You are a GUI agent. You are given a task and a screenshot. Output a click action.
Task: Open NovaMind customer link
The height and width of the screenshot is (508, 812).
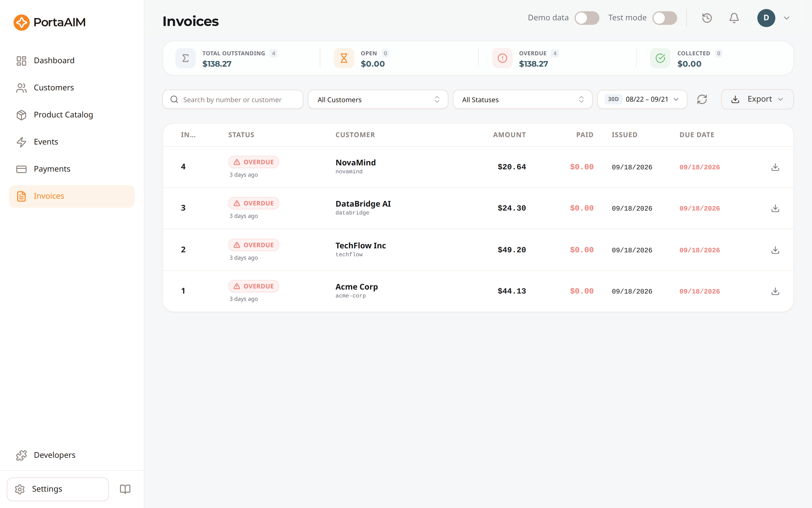355,163
